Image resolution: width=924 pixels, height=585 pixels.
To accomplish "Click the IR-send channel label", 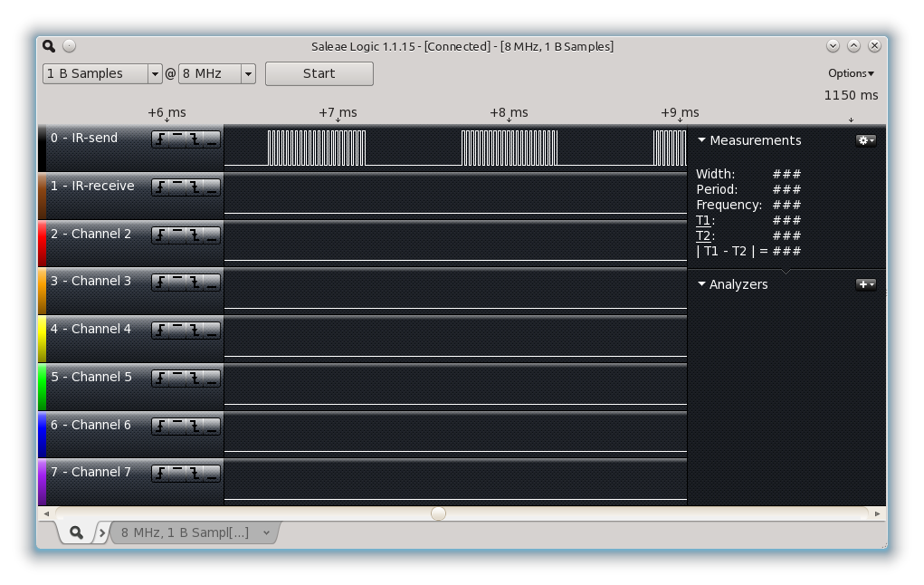I will pyautogui.click(x=83, y=138).
